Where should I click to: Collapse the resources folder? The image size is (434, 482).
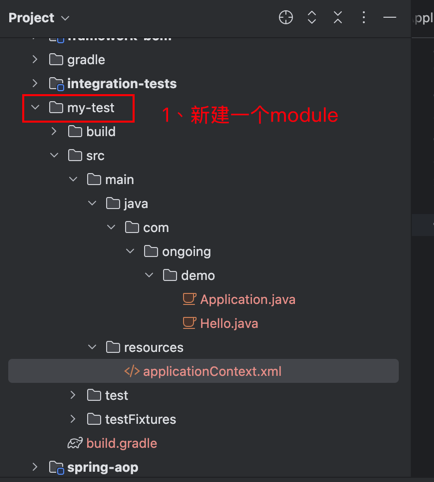92,347
